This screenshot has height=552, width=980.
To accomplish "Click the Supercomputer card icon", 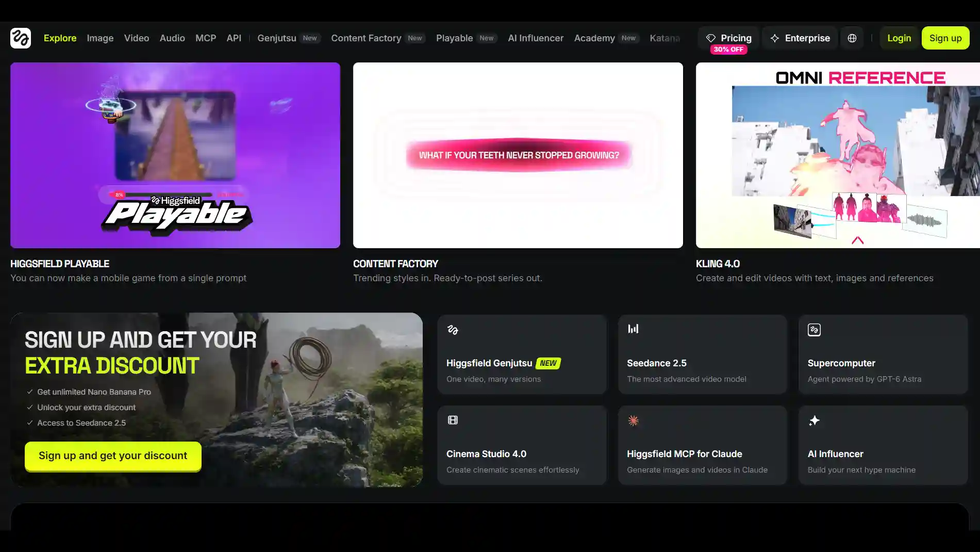I will click(814, 330).
